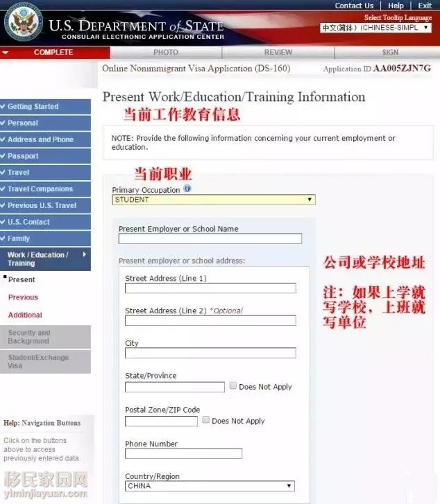Focus Postal Zone/ZIP Code field
The height and width of the screenshot is (504, 440).
[161, 421]
